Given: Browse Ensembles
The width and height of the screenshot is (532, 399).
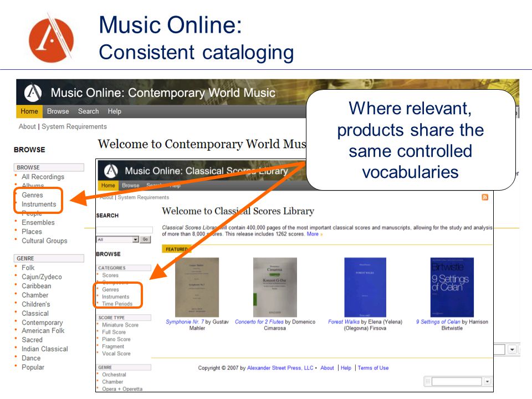Looking at the screenshot, I should pos(38,223).
